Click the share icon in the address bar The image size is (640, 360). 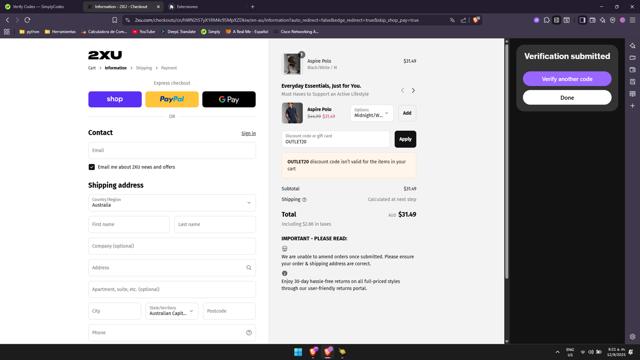point(464,20)
